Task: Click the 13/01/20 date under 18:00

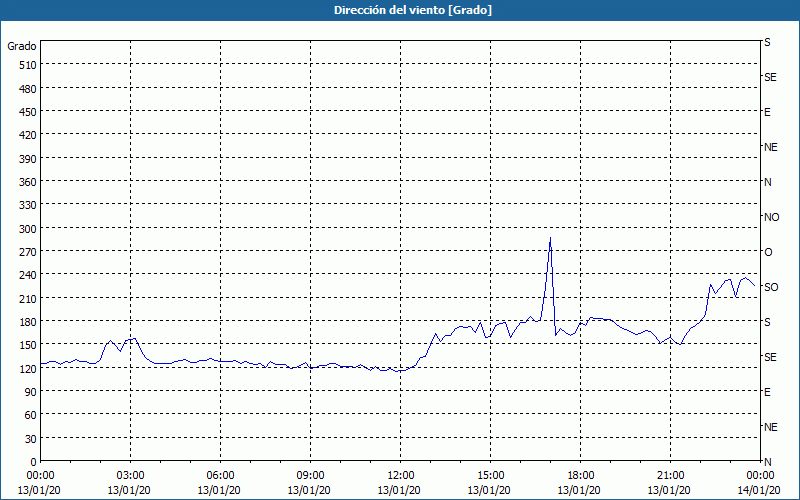Action: (580, 490)
